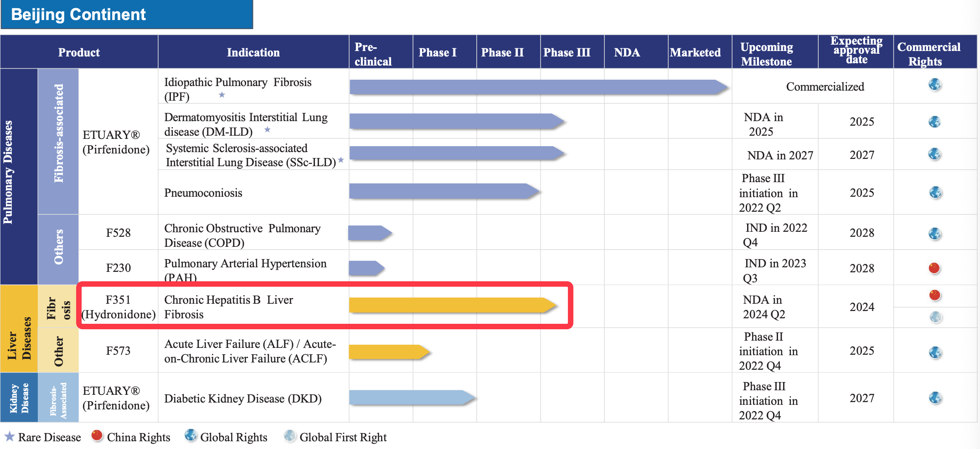Click the DM-ILD pipeline progress bar

coord(457,121)
